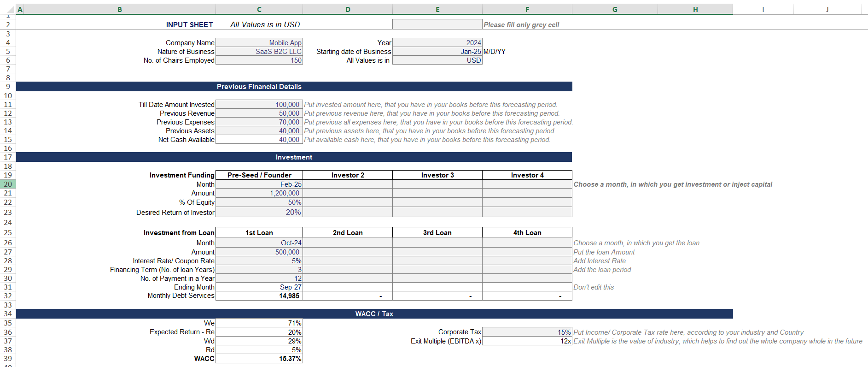Screen dimensions: 868x367
Task: Select column J header
Action: click(827, 9)
